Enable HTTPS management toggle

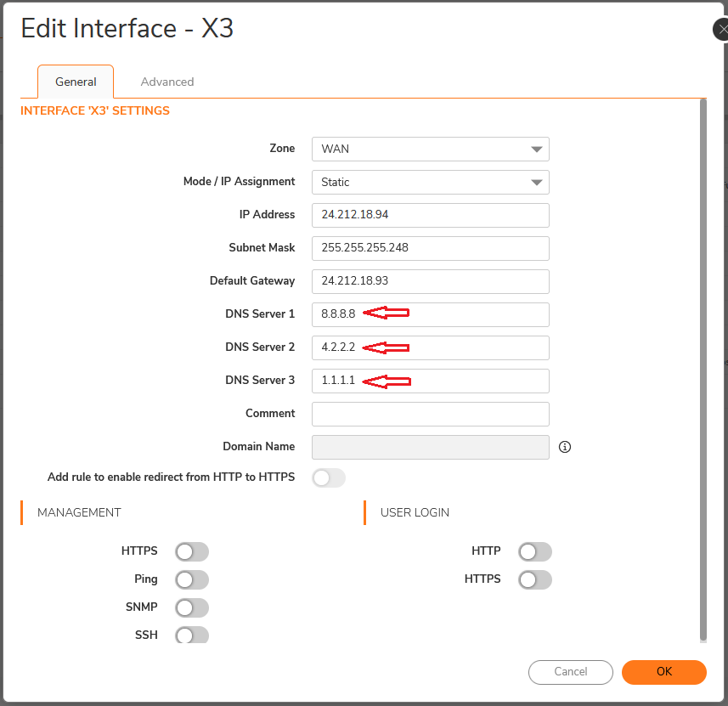click(x=191, y=552)
